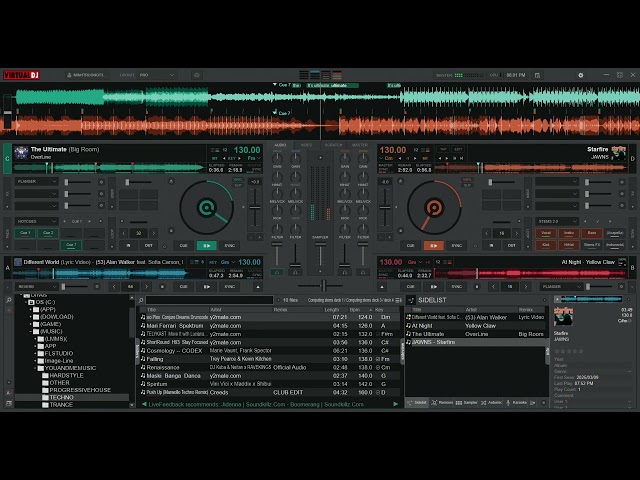
Task: Click the deck D orange play/pause button
Action: [x=433, y=246]
